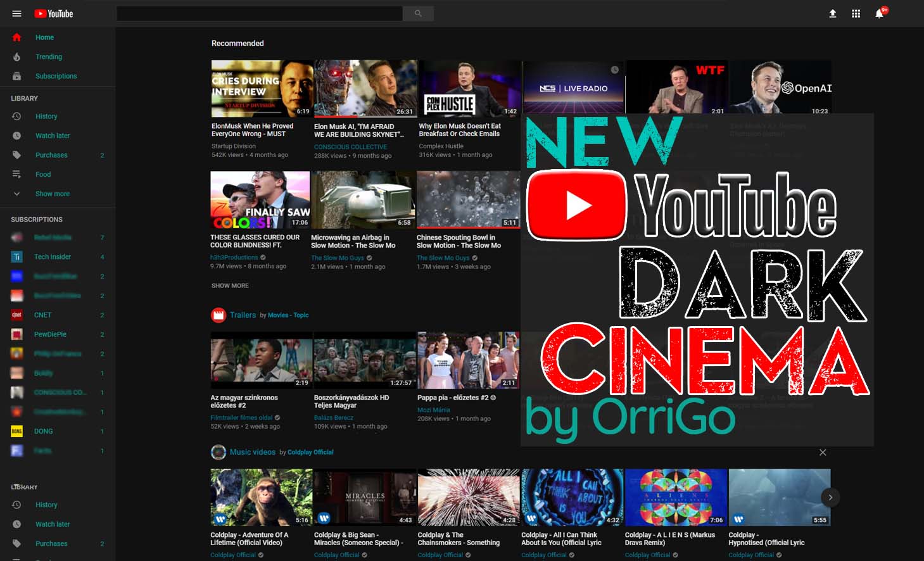Play Coldplay Miracles video thumbnail
The image size is (924, 561).
[364, 498]
